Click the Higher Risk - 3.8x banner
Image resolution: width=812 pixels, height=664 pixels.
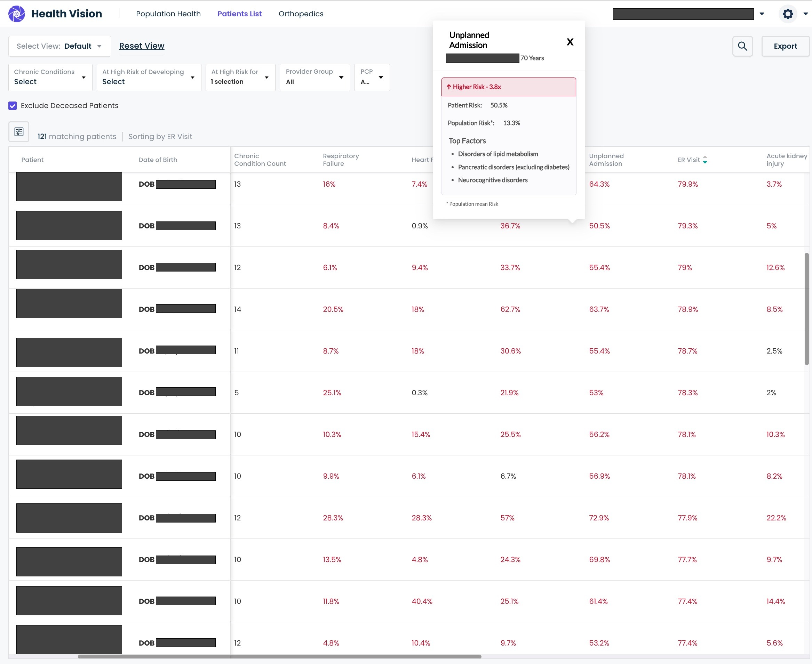click(x=508, y=87)
